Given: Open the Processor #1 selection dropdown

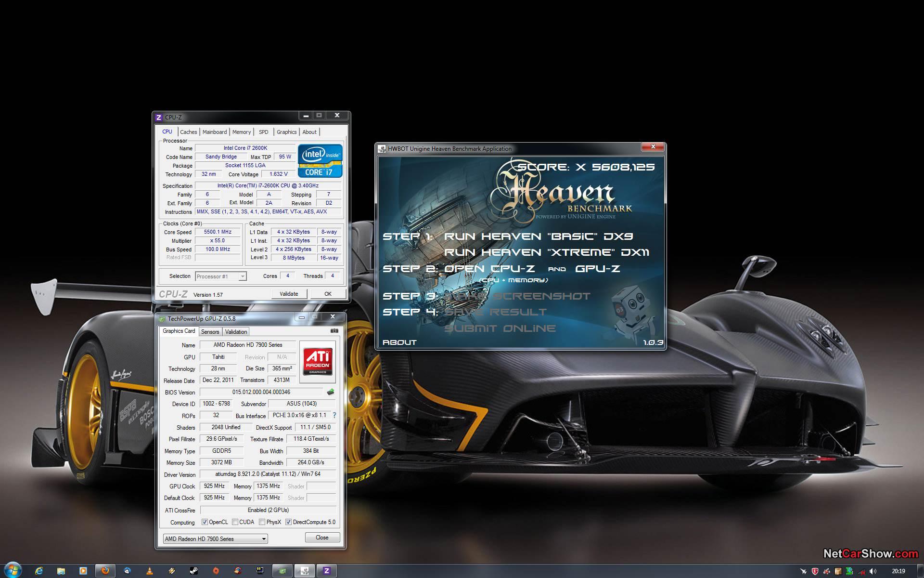Looking at the screenshot, I should (221, 276).
